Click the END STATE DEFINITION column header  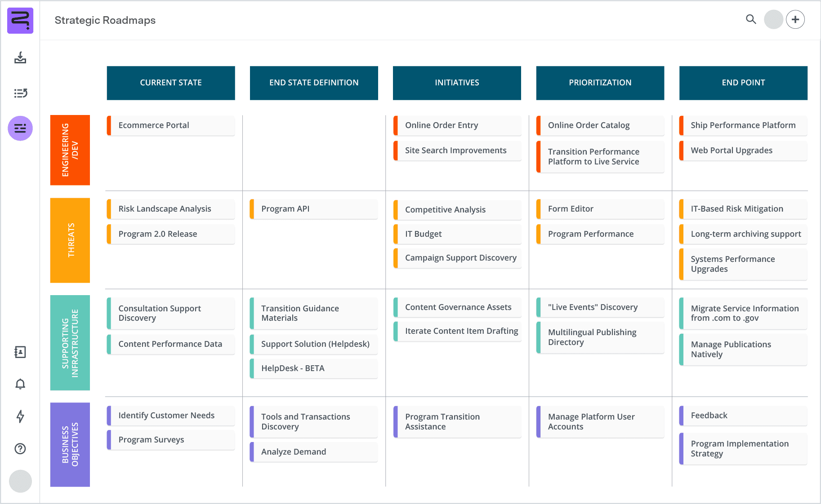click(x=313, y=83)
